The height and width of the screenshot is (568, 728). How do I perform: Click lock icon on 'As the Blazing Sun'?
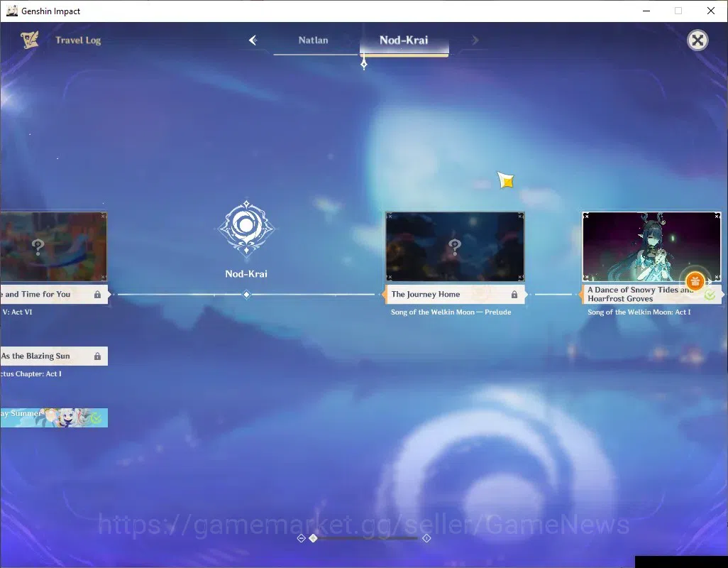97,356
